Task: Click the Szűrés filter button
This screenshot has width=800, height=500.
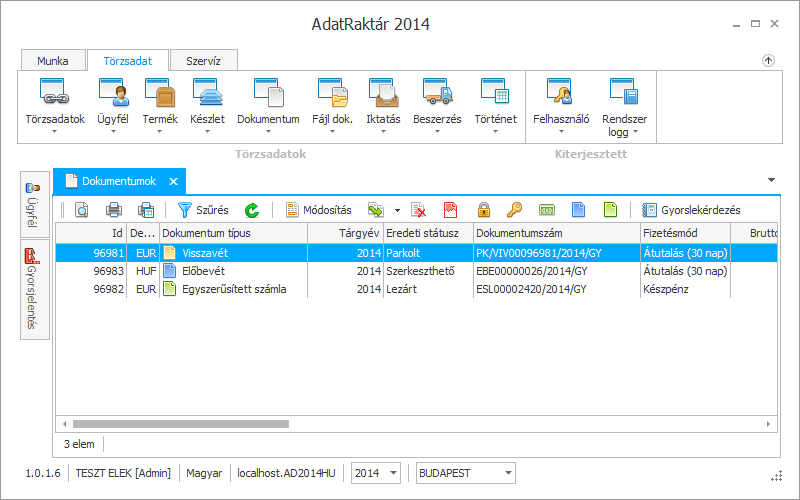Action: [x=203, y=210]
